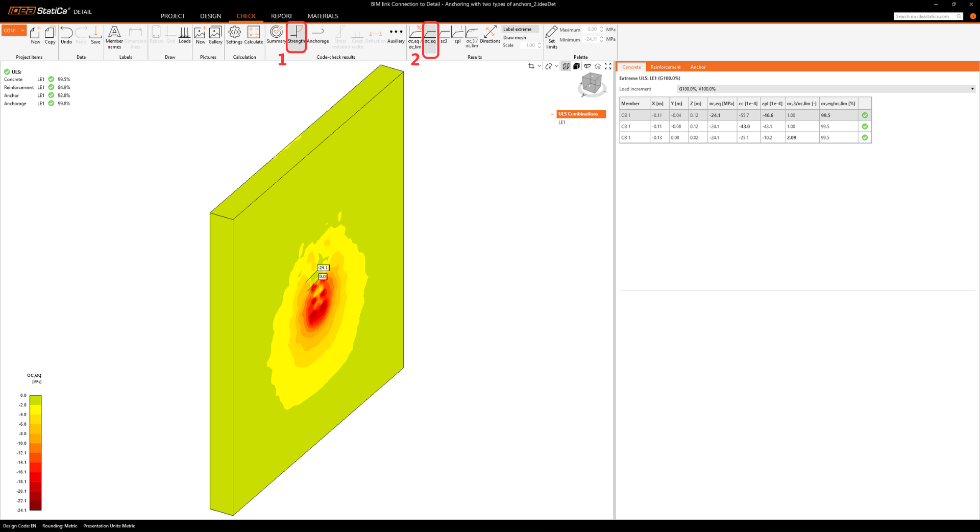Open the Strength check results

[x=296, y=35]
